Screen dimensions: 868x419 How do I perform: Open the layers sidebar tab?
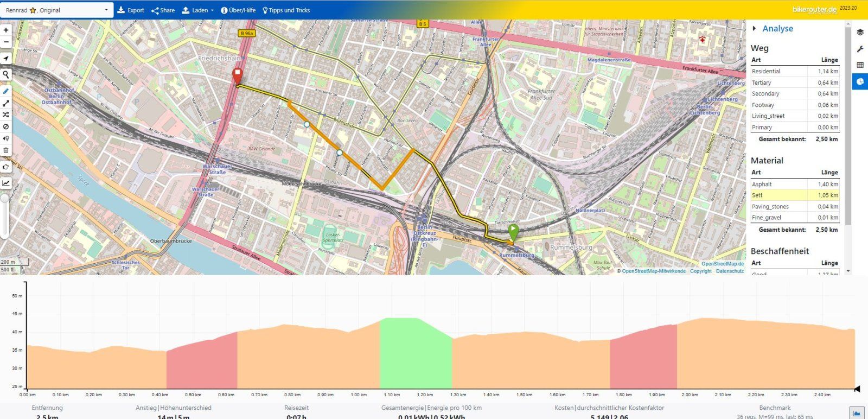tap(860, 32)
